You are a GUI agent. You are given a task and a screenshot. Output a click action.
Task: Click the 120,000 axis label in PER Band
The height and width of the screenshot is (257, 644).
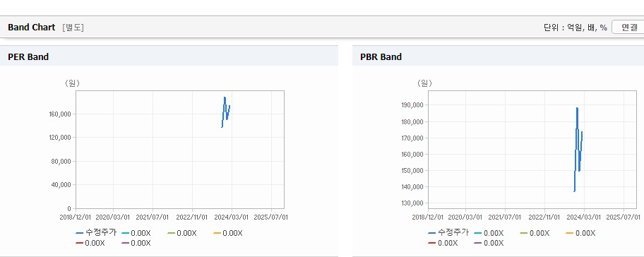pos(60,138)
